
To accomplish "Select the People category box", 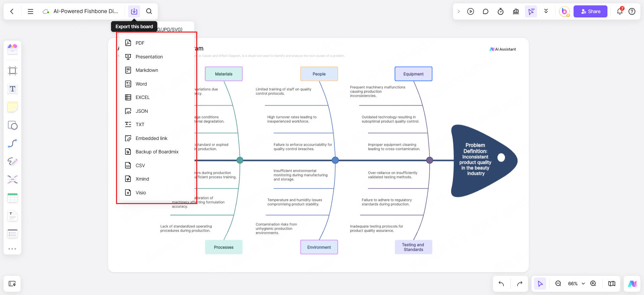I will click(319, 74).
